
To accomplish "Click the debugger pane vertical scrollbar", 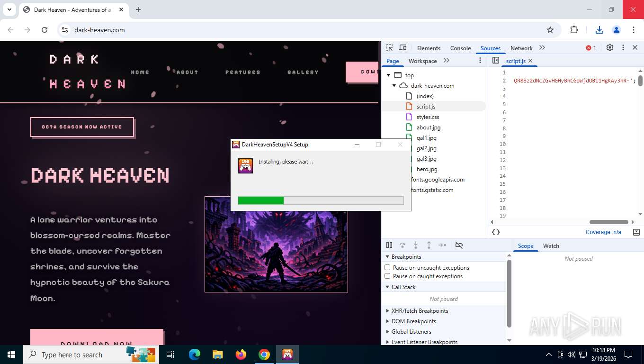I will click(509, 294).
